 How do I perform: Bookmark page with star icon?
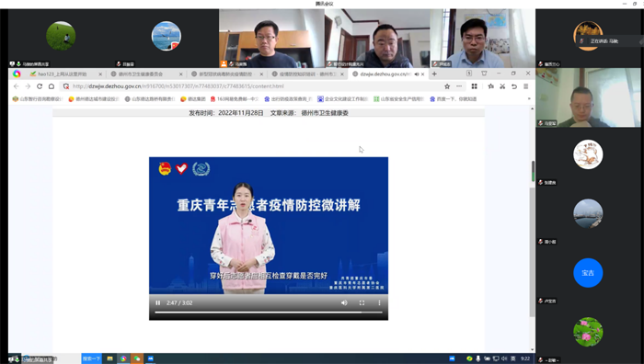[447, 86]
